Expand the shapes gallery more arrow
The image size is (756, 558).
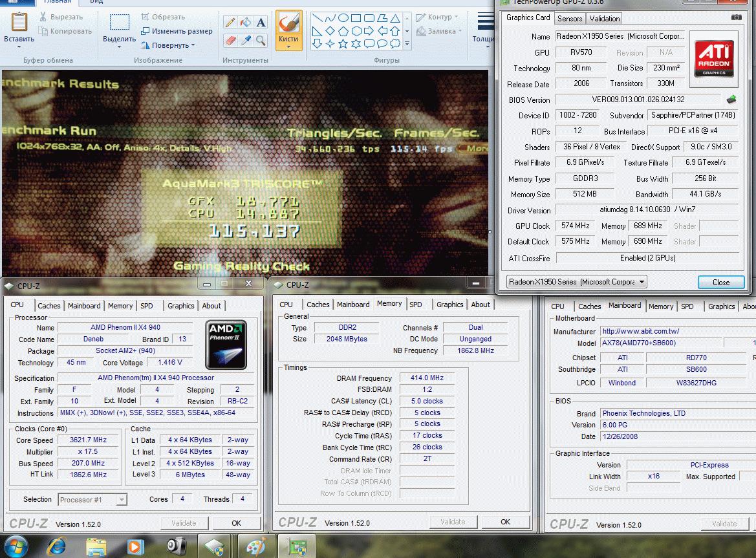pyautogui.click(x=407, y=44)
